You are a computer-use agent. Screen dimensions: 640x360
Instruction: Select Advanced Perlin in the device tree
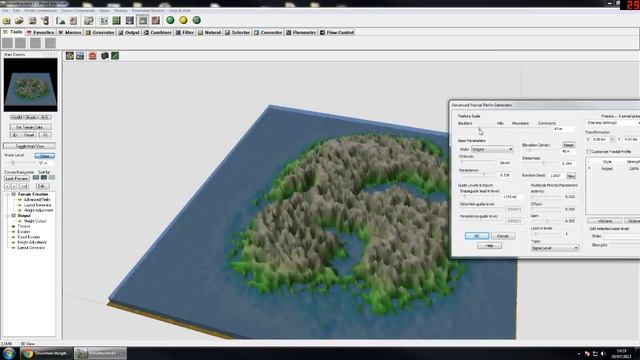coord(36,200)
